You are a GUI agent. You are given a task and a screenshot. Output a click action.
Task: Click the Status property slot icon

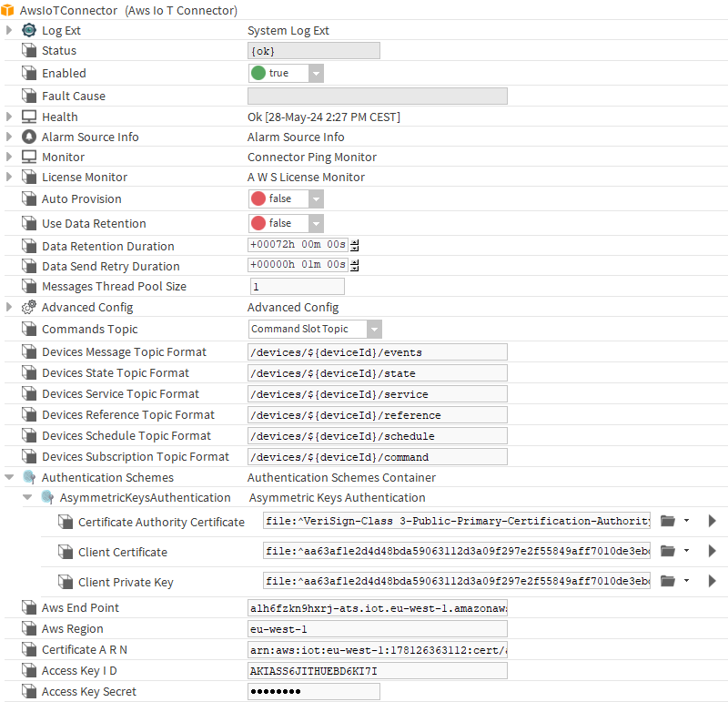[x=29, y=51]
